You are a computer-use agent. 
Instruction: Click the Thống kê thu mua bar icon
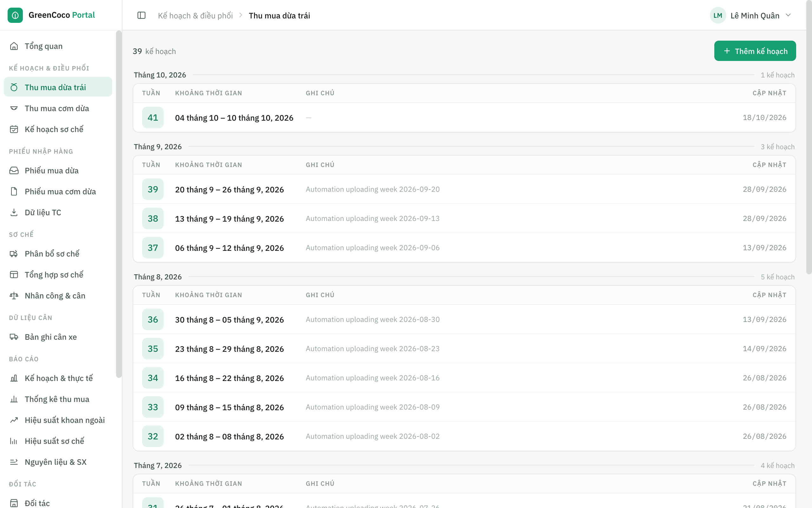pos(14,399)
